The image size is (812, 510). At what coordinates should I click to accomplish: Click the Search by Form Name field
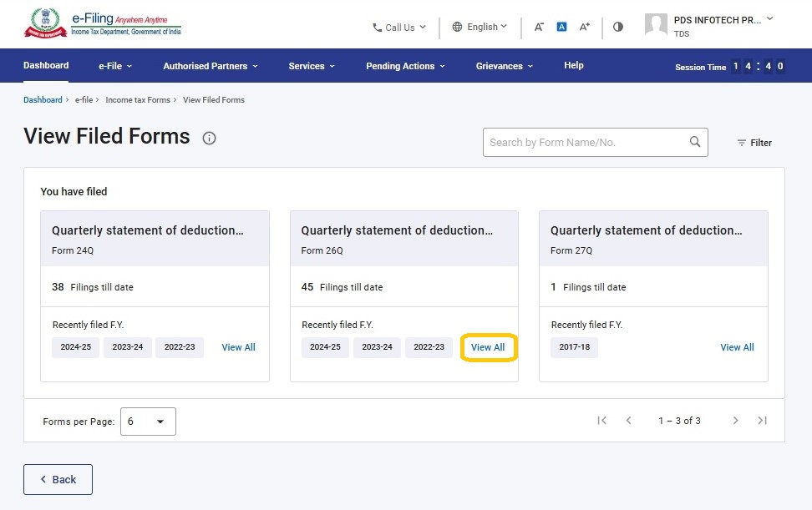[x=585, y=143]
